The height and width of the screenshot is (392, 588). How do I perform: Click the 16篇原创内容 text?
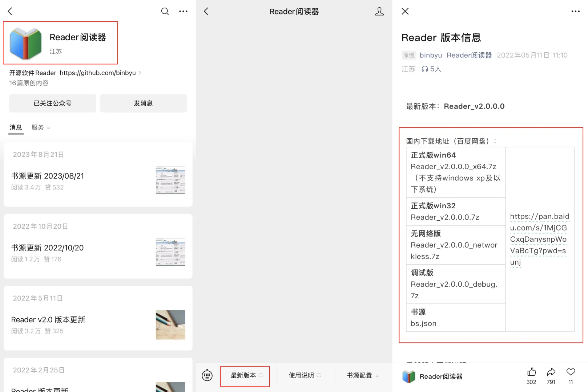point(29,83)
